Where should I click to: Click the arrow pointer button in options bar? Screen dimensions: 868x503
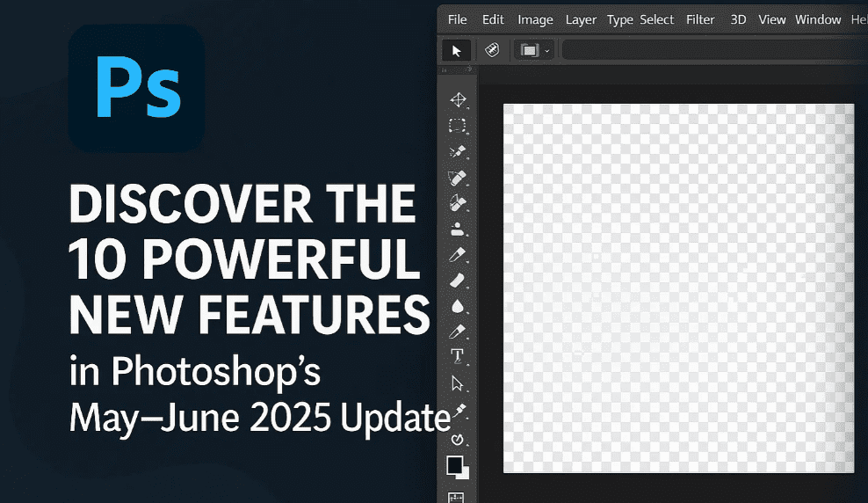click(x=457, y=51)
